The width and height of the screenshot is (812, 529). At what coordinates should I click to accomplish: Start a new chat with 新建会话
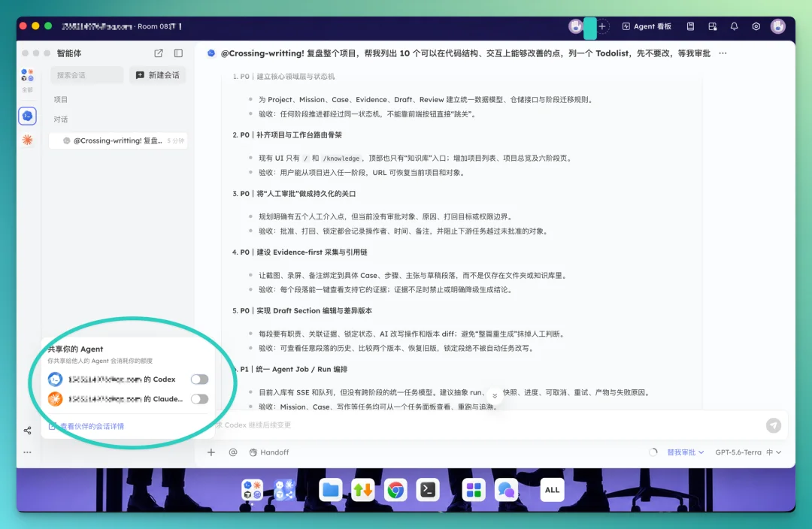point(157,75)
